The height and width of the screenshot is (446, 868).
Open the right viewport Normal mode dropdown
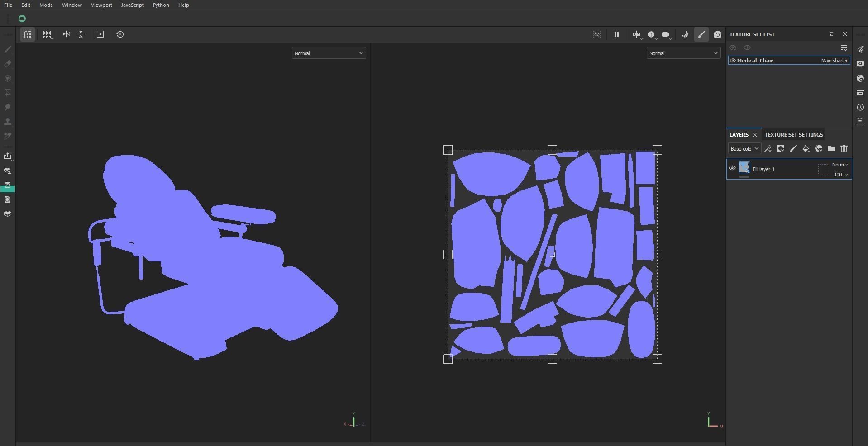(683, 53)
